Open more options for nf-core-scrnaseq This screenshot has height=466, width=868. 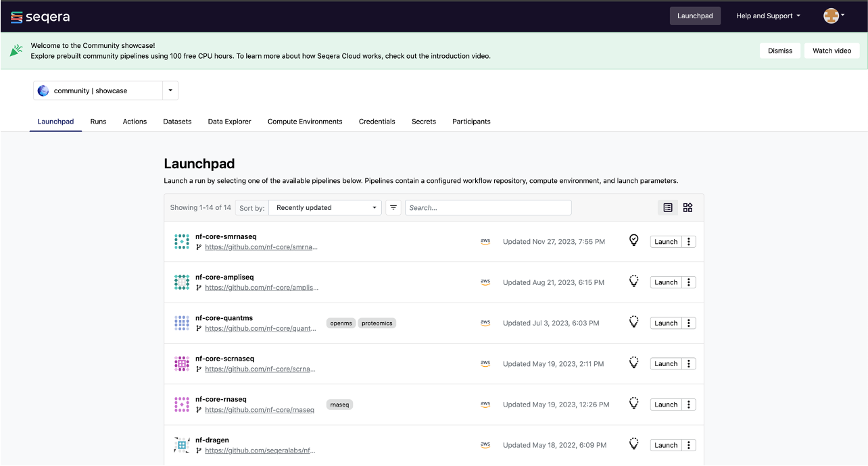pos(689,363)
